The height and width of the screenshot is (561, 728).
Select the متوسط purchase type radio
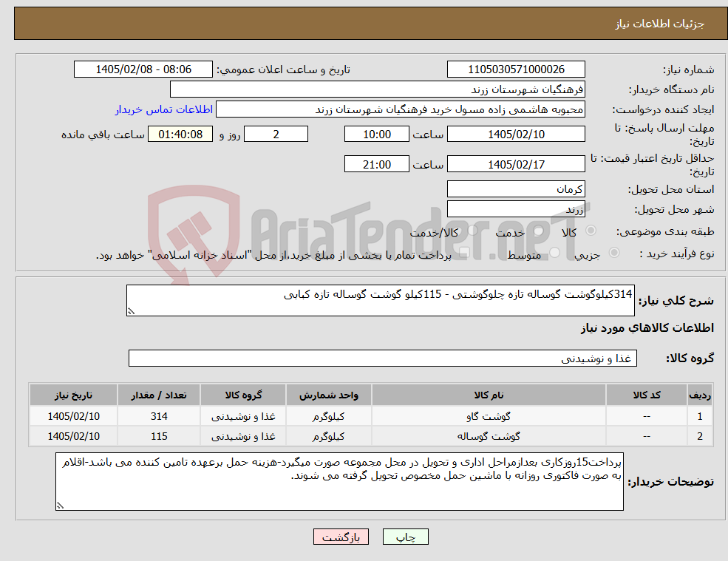(x=554, y=253)
